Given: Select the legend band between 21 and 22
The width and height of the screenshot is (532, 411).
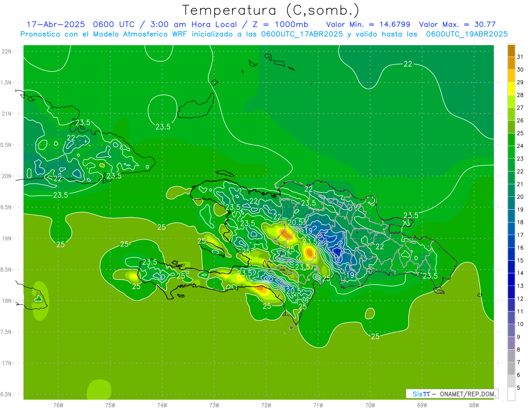Looking at the screenshot, I should [511, 178].
